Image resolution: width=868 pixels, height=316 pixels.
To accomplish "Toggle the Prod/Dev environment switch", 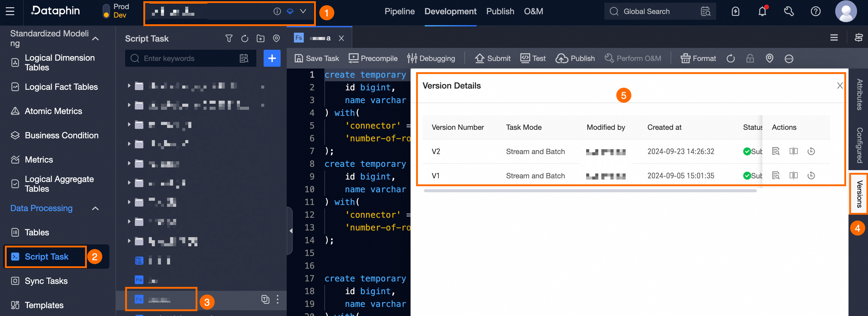I will 106,11.
